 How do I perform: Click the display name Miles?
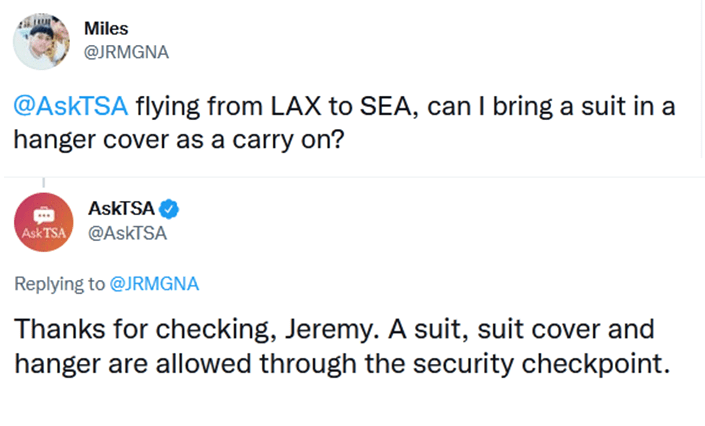[106, 29]
